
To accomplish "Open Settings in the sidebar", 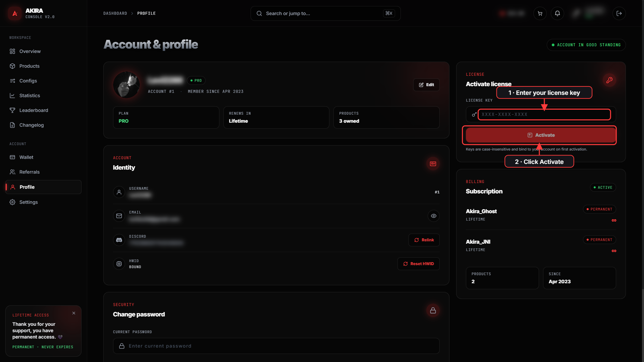I will click(x=43, y=202).
